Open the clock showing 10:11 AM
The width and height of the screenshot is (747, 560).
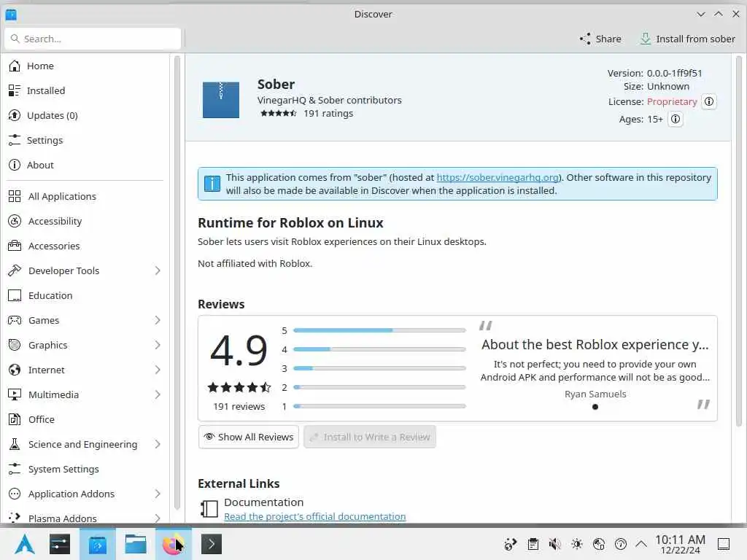(681, 544)
